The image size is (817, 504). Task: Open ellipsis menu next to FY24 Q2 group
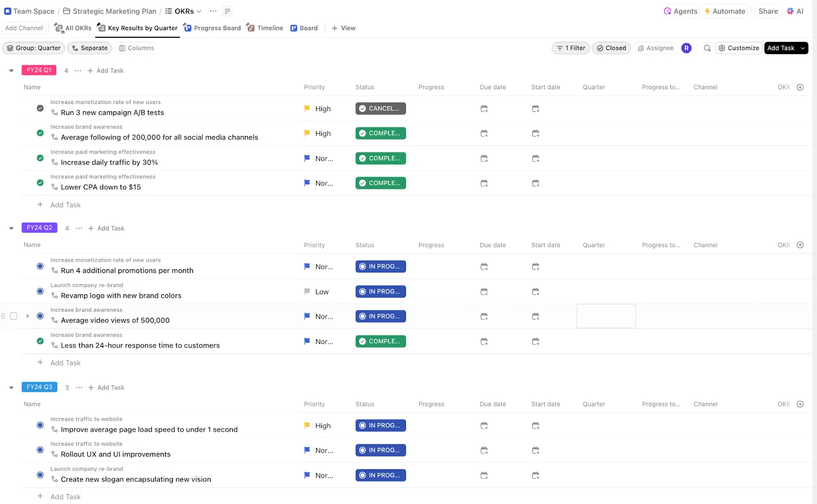tap(79, 228)
